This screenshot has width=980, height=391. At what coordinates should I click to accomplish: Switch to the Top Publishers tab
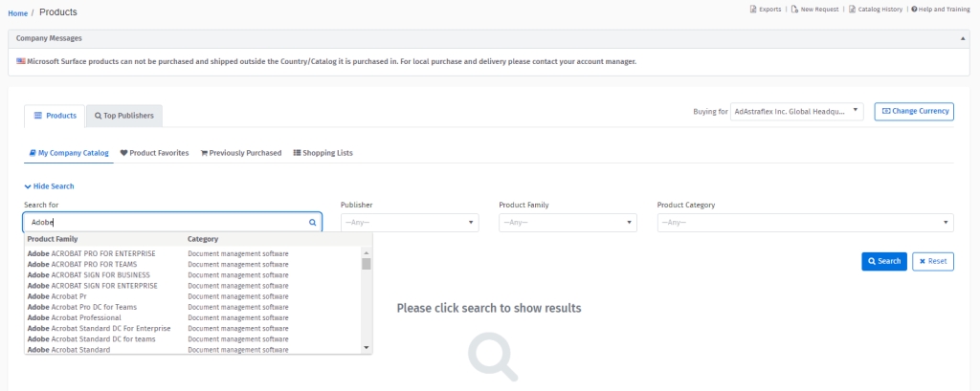pyautogui.click(x=123, y=116)
